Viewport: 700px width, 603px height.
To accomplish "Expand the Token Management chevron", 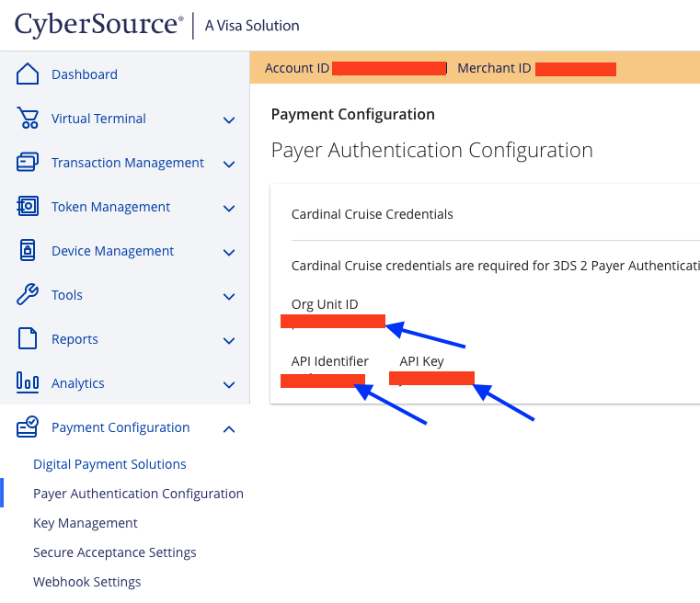I will [x=229, y=208].
